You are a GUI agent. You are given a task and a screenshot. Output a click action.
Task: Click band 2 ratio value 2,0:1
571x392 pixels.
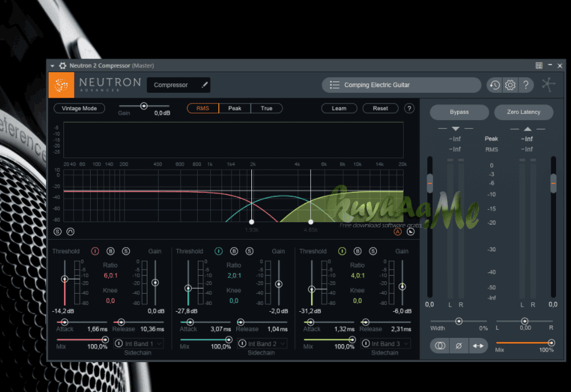234,276
